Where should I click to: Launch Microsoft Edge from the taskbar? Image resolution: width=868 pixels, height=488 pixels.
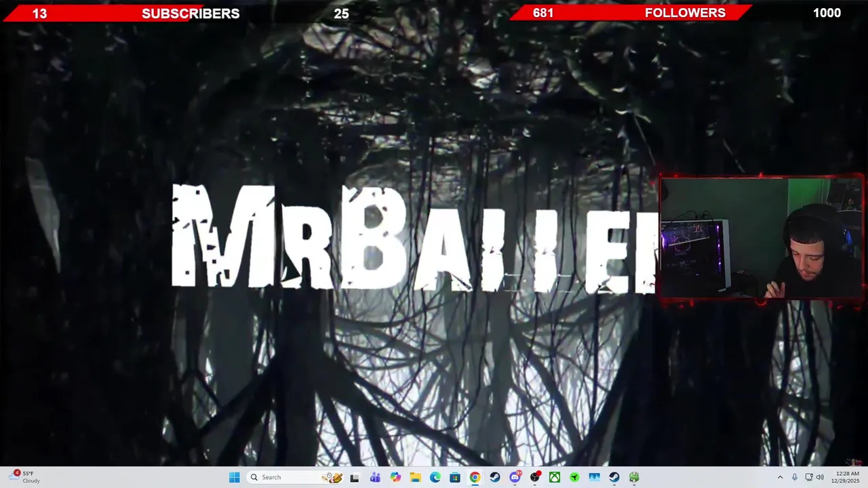(435, 477)
